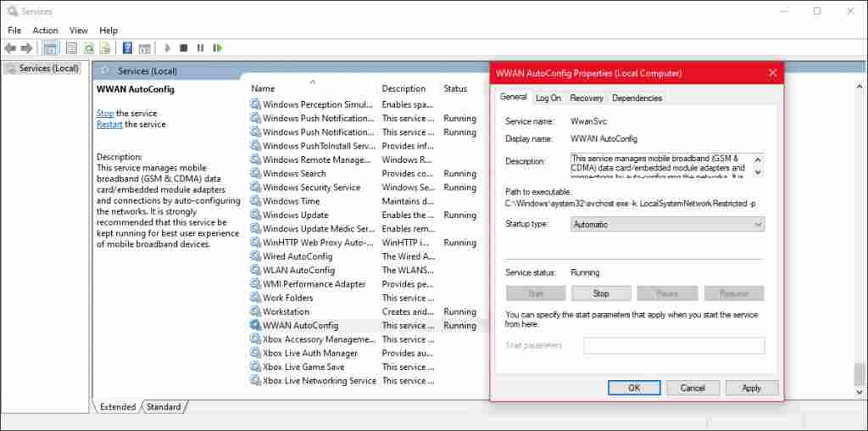Open the Action menu
The image size is (868, 431).
46,31
